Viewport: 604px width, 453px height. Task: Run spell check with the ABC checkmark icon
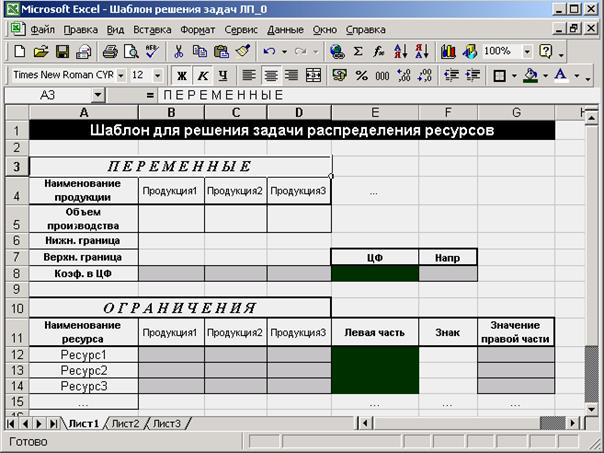pos(152,51)
